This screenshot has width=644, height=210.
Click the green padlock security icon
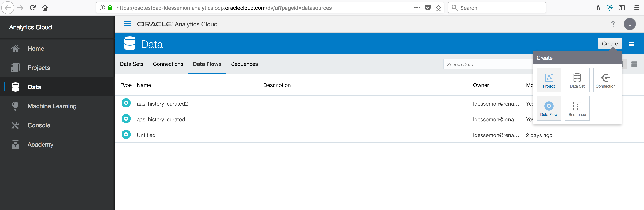[110, 8]
